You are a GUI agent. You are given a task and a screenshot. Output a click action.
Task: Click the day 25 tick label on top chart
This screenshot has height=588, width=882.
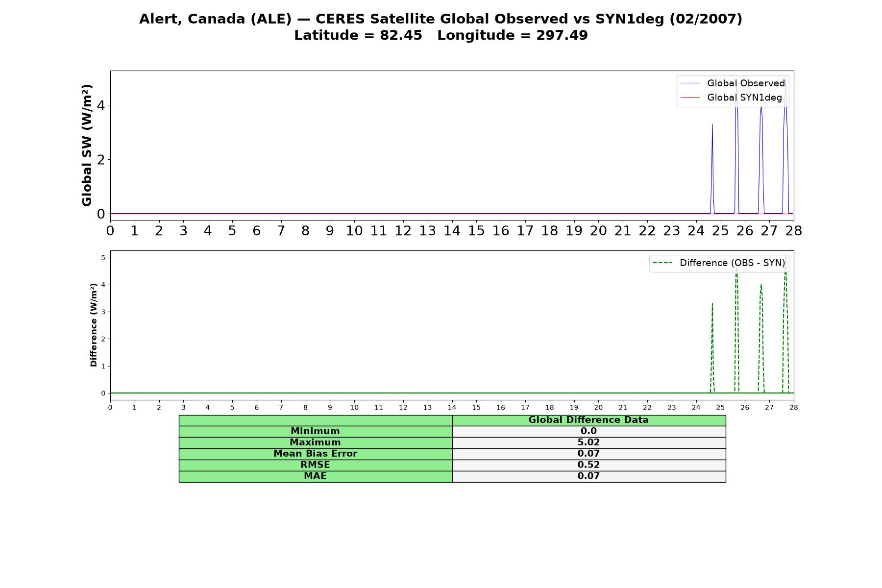tap(720, 231)
